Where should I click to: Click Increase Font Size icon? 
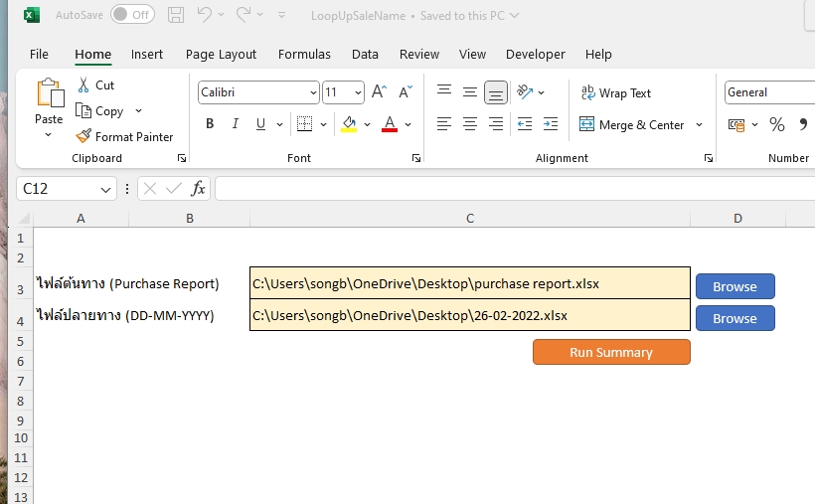(x=379, y=92)
